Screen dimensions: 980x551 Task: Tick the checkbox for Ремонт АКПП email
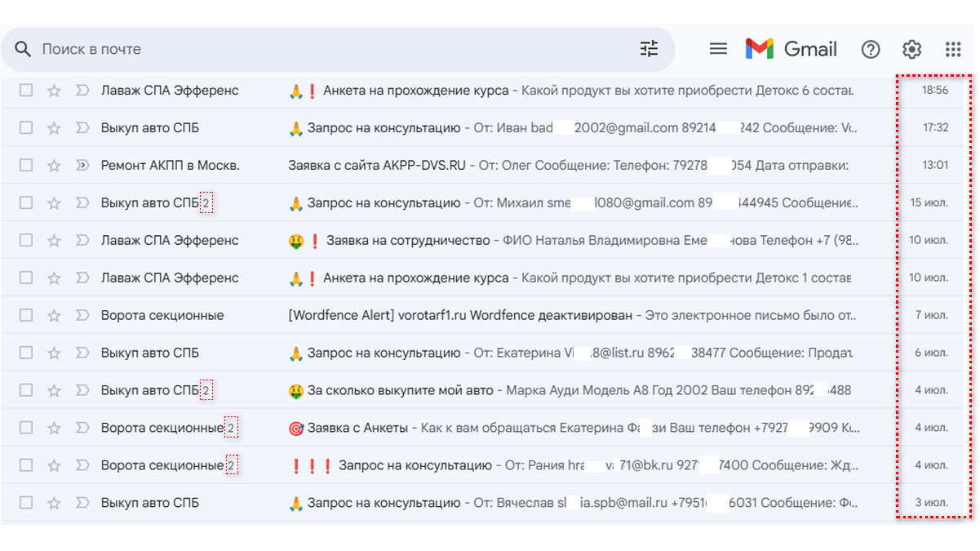pyautogui.click(x=26, y=166)
